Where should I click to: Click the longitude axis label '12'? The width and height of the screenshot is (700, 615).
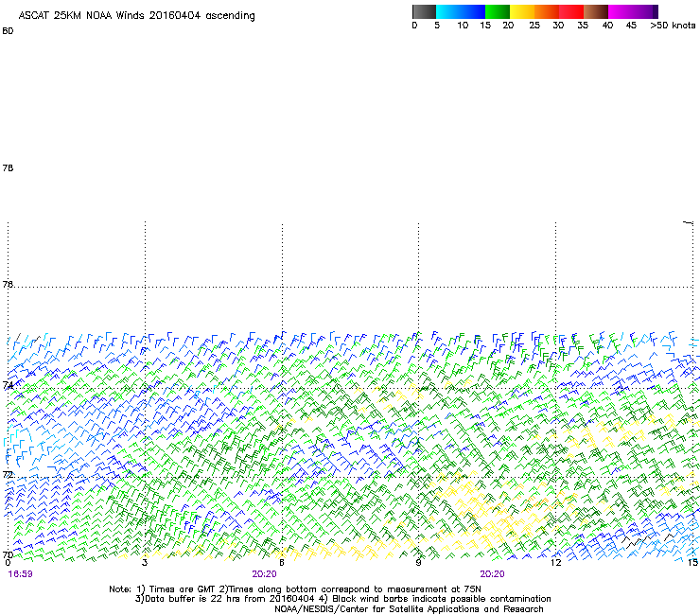coord(555,563)
